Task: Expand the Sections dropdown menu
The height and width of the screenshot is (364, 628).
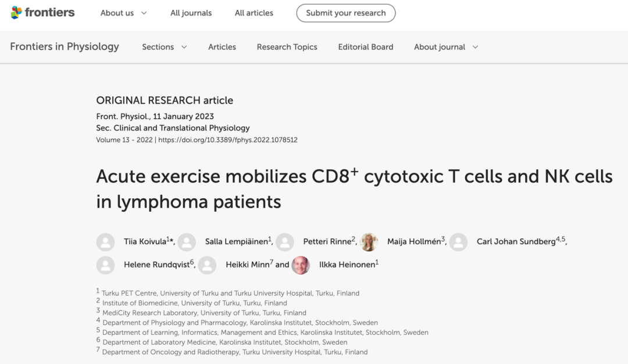Action: pyautogui.click(x=164, y=47)
